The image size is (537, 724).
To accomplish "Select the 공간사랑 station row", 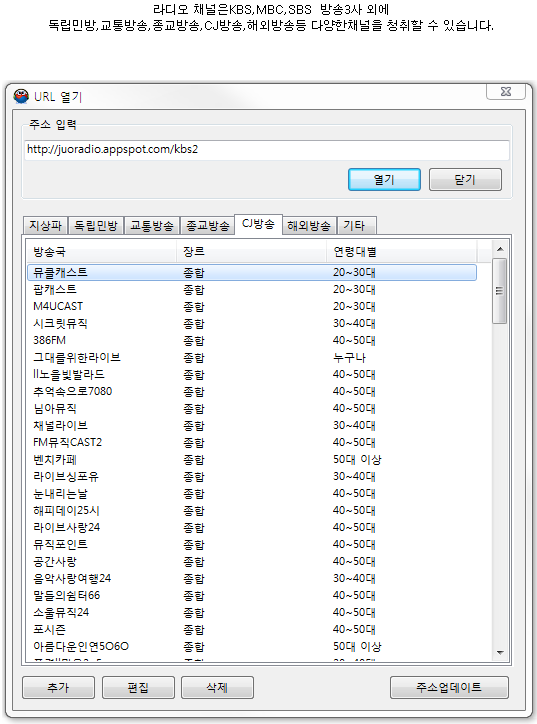I will (x=252, y=562).
